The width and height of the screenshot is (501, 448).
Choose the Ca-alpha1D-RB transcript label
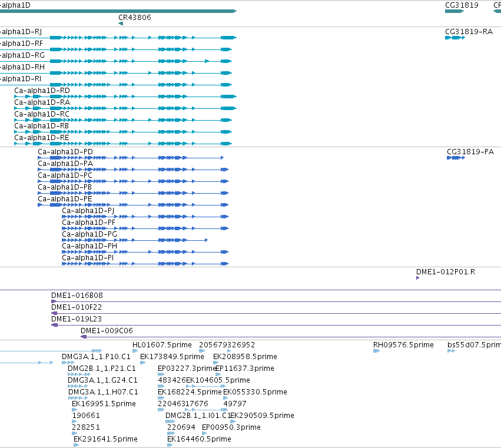click(x=42, y=126)
